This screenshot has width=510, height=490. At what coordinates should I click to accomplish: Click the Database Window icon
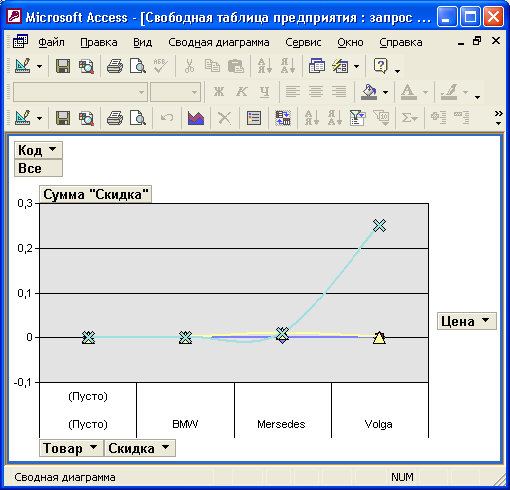coord(317,66)
